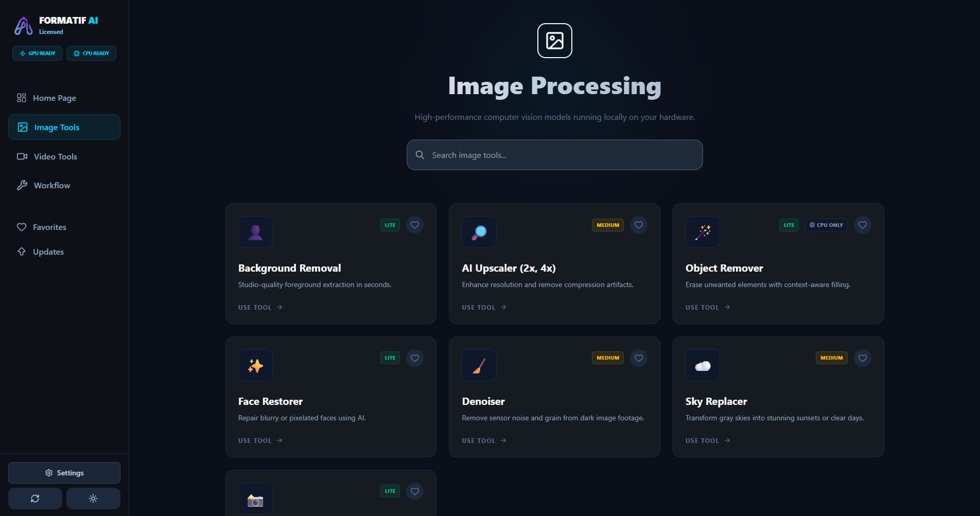Favorite the Denoiser tool

(639, 358)
